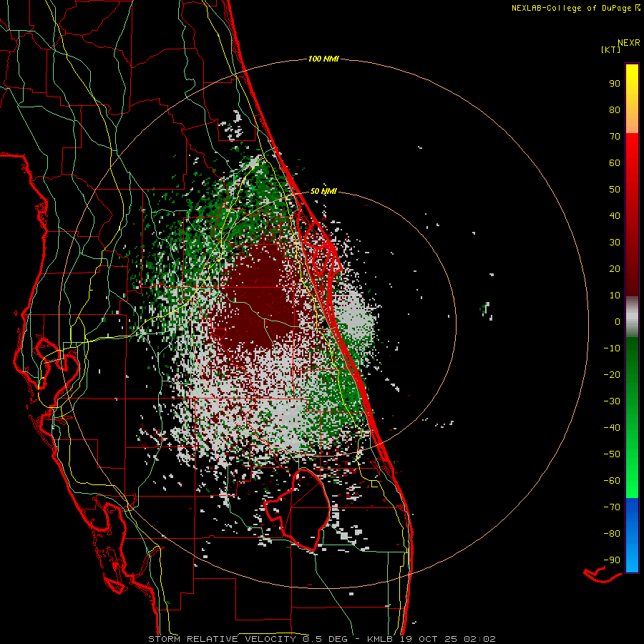Click the 30 value on the velocity scale

(615, 243)
